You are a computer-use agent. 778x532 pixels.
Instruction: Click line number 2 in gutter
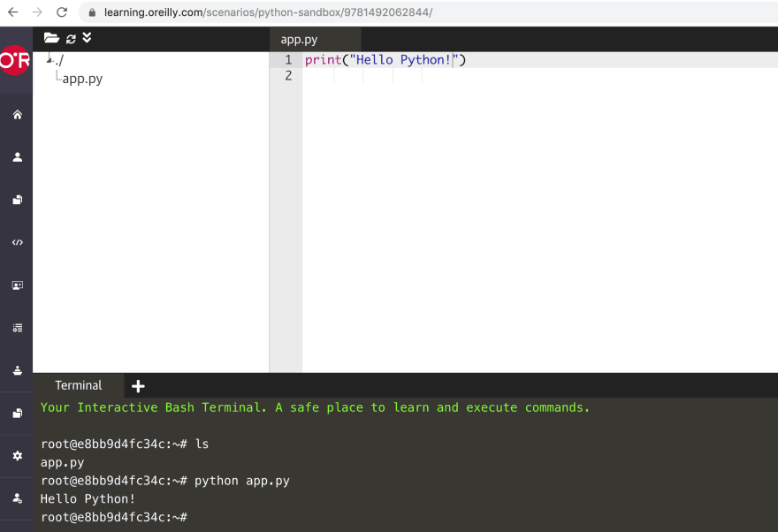coord(288,76)
